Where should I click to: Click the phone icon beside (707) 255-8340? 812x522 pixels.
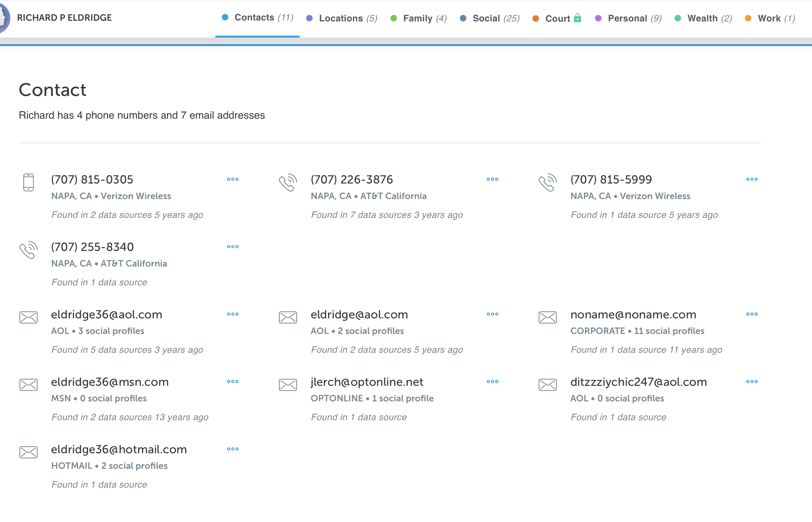29,250
